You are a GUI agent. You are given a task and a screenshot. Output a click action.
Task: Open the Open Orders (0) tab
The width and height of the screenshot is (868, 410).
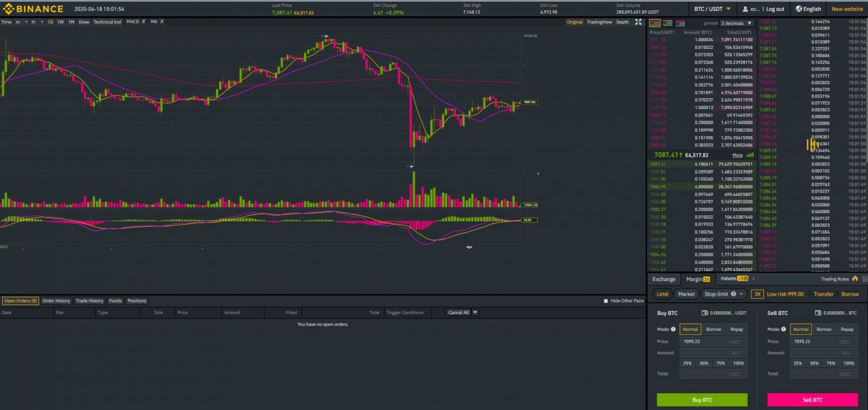click(21, 301)
